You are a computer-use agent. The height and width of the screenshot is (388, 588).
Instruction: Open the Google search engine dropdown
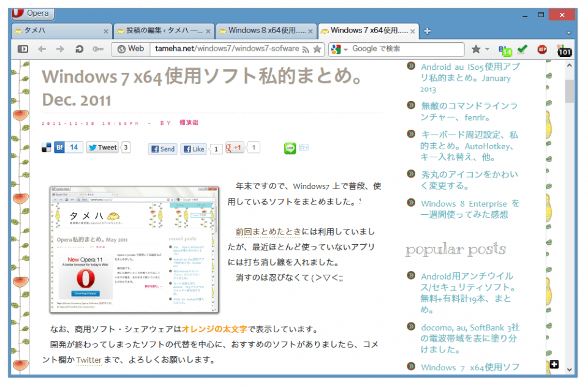[340, 49]
